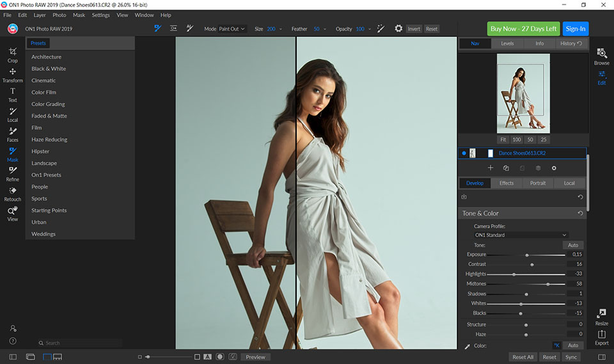Duplicate the layer using copy icon

pos(506,168)
